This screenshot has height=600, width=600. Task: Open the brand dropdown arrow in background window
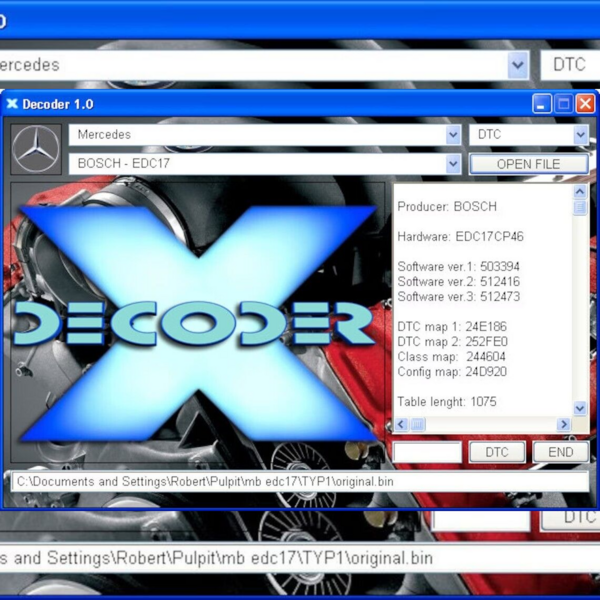point(518,65)
